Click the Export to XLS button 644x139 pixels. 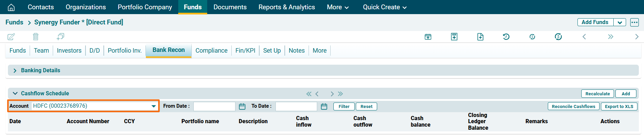(619, 107)
